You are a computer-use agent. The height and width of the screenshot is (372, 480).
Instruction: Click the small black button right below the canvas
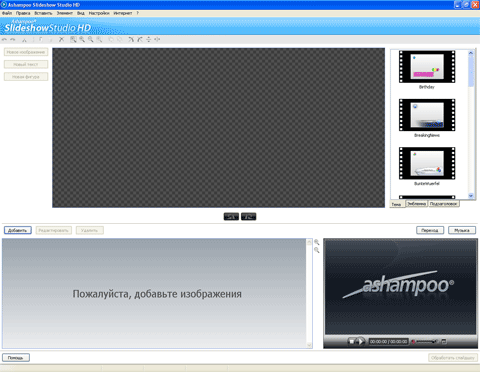pyautogui.click(x=248, y=217)
